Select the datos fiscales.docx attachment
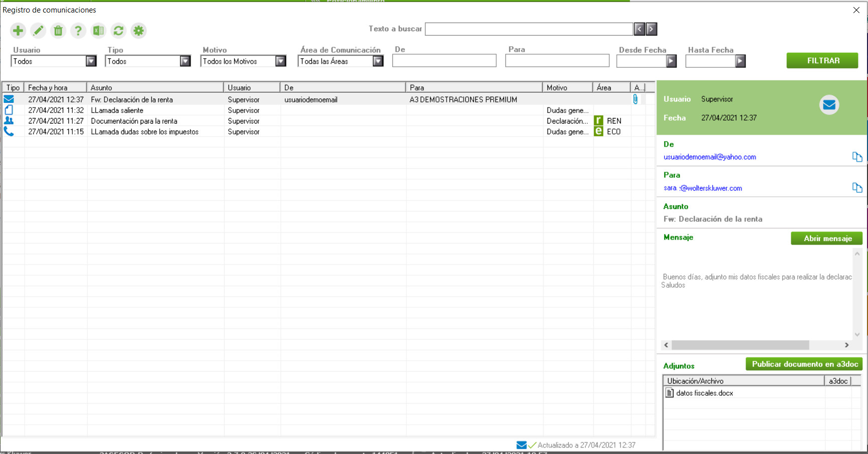868x454 pixels. (x=704, y=393)
